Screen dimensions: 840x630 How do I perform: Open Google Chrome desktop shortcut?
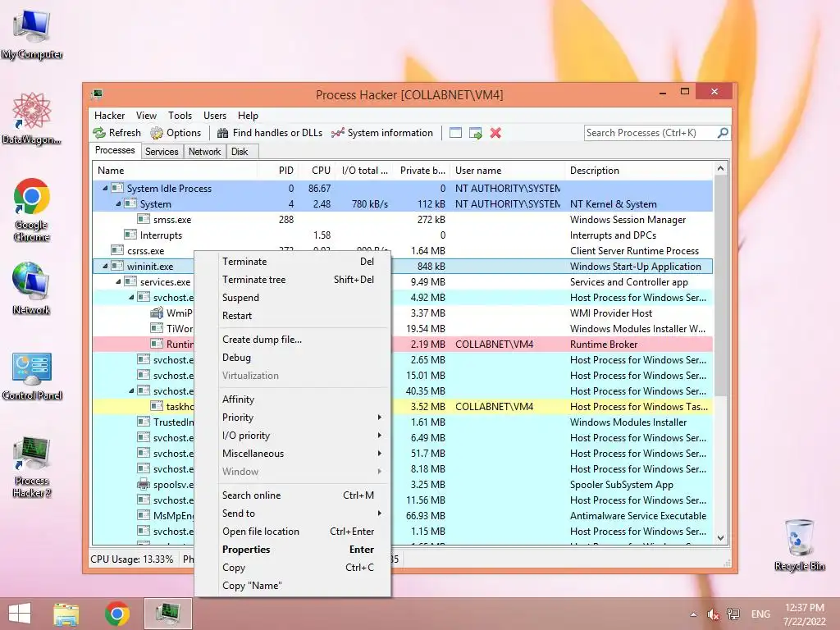tap(32, 210)
